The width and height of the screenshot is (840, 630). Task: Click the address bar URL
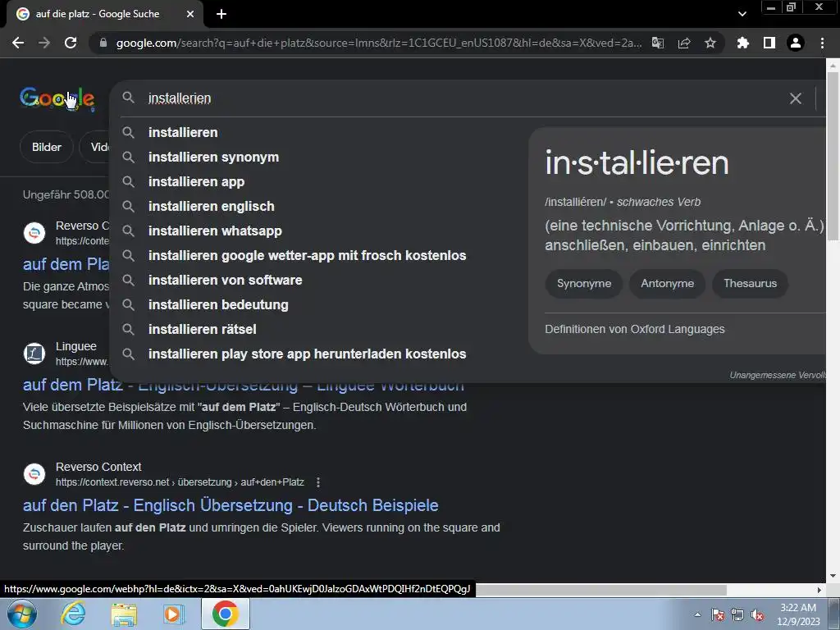coord(379,43)
